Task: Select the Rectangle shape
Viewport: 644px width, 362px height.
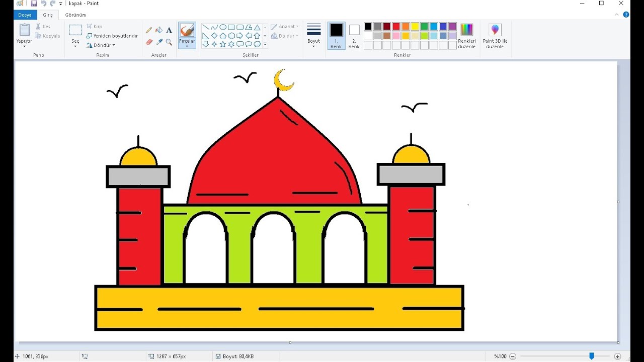Action: click(x=231, y=27)
